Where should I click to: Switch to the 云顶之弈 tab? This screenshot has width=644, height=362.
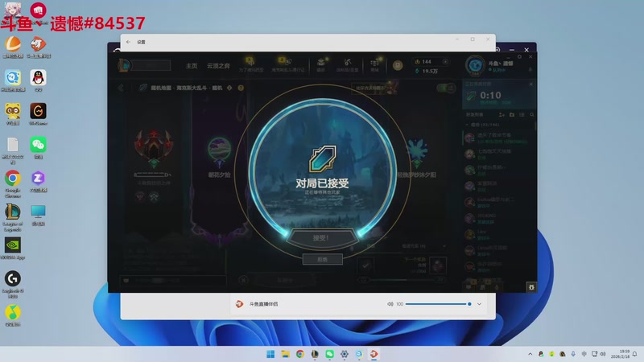(x=218, y=66)
